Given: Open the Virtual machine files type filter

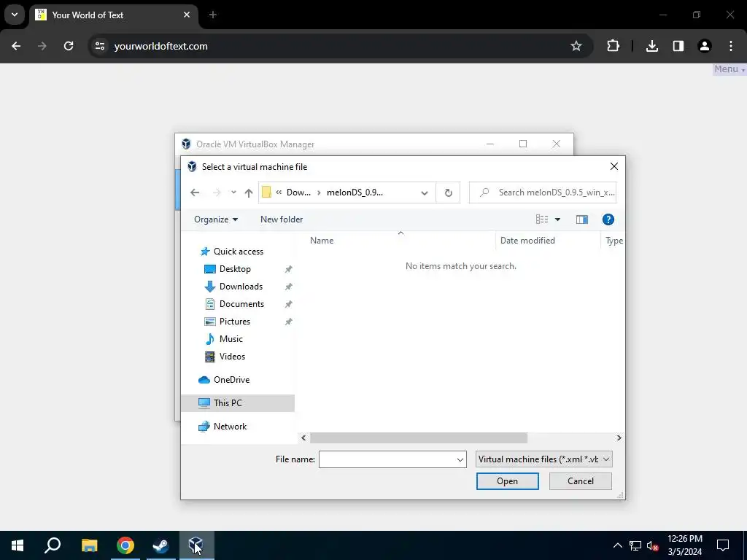Looking at the screenshot, I should (543, 459).
